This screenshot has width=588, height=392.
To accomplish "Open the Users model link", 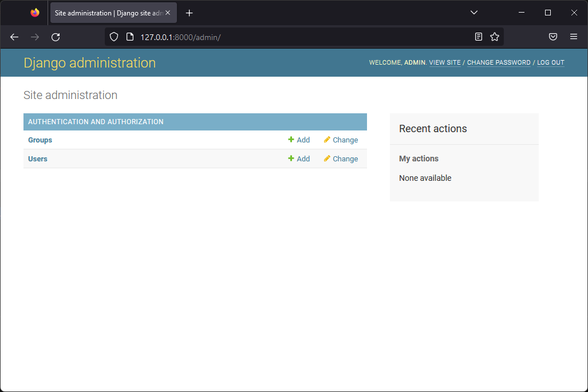I will pyautogui.click(x=38, y=159).
